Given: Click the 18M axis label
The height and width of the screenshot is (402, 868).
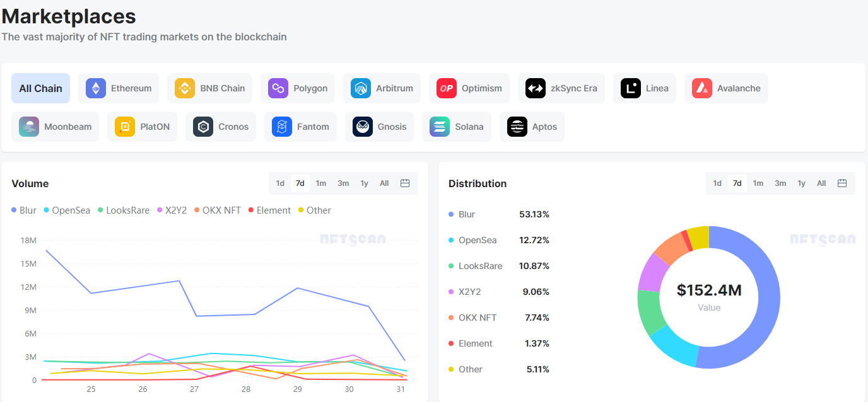Looking at the screenshot, I should pyautogui.click(x=28, y=240).
